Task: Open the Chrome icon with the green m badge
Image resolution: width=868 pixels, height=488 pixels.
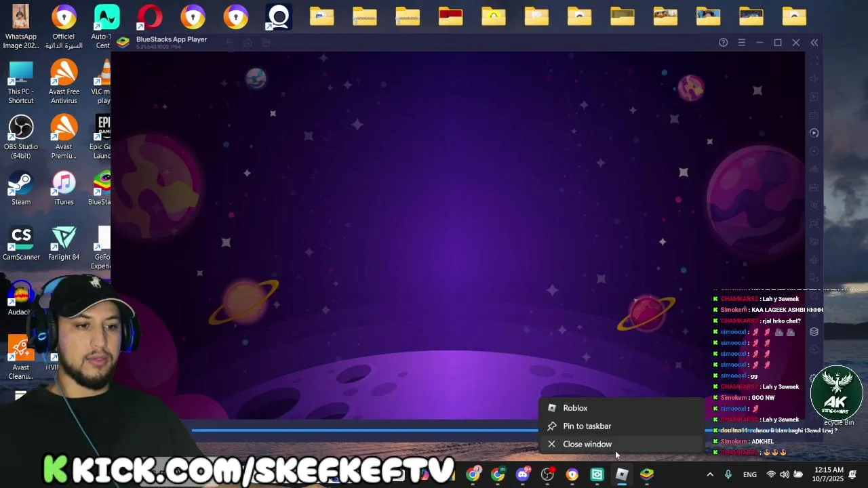Action: 498,474
